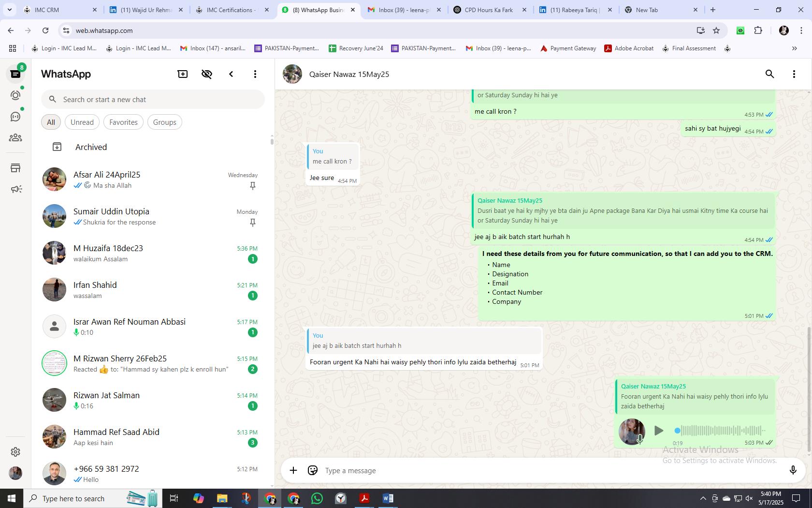Open Qaiser Nawaz contact avatar in header
812x508 pixels.
pos(292,74)
